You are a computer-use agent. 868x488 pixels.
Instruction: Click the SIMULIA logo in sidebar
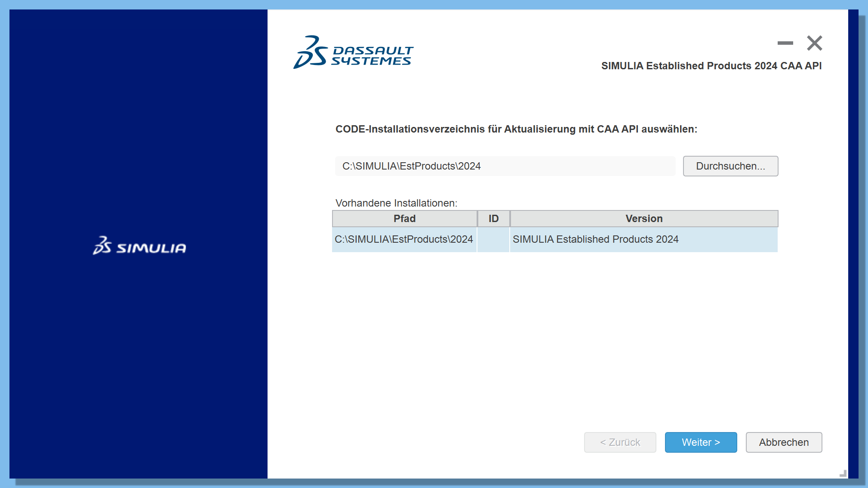point(139,245)
